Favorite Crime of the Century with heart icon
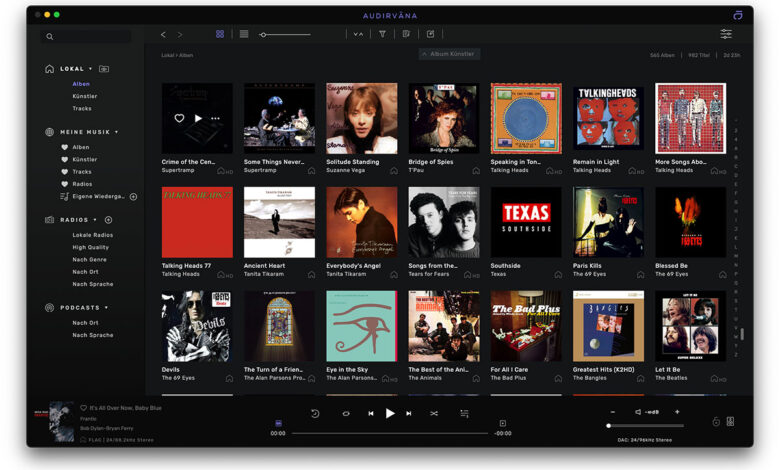The width and height of the screenshot is (780, 470). (179, 118)
